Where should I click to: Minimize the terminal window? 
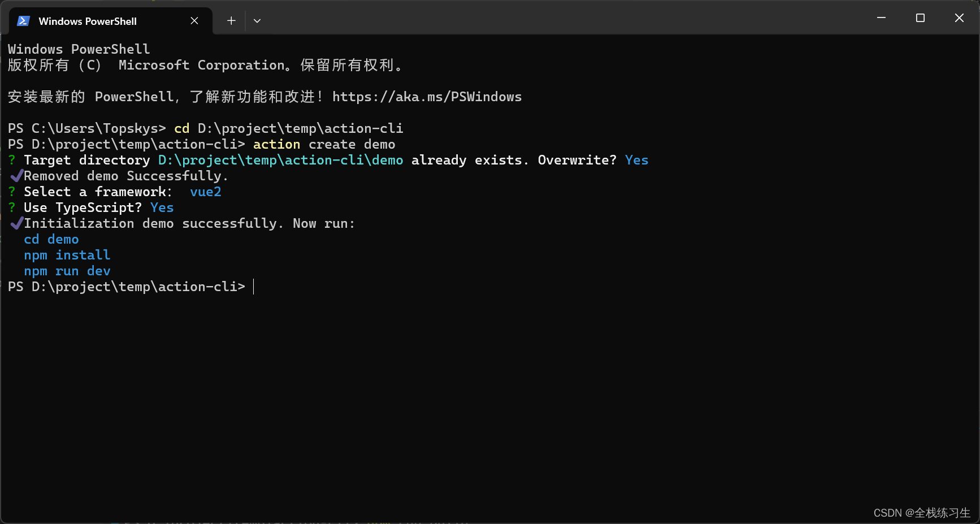pyautogui.click(x=881, y=18)
